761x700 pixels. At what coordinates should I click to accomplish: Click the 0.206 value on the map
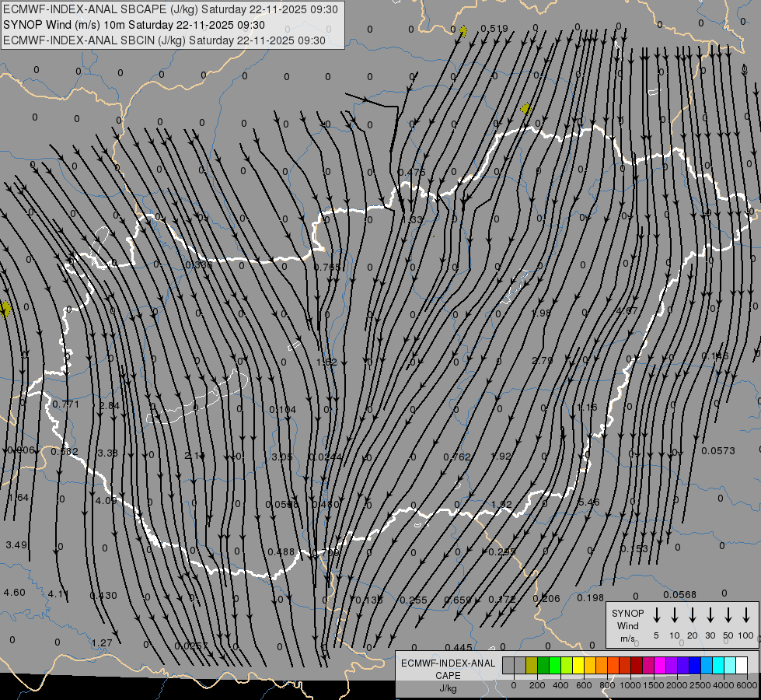[546, 599]
